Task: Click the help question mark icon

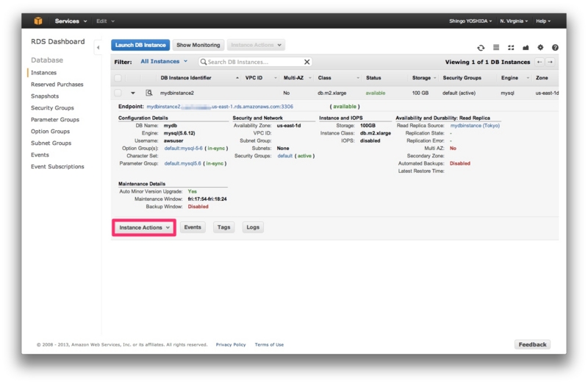Action: coord(555,47)
